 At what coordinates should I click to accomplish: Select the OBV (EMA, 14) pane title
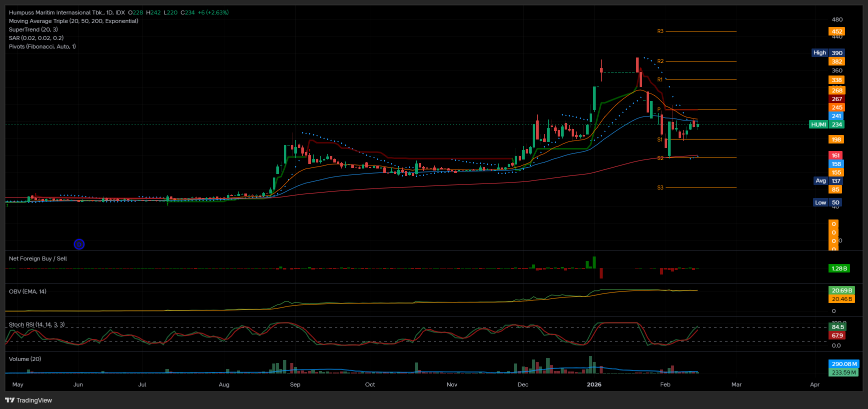click(27, 291)
